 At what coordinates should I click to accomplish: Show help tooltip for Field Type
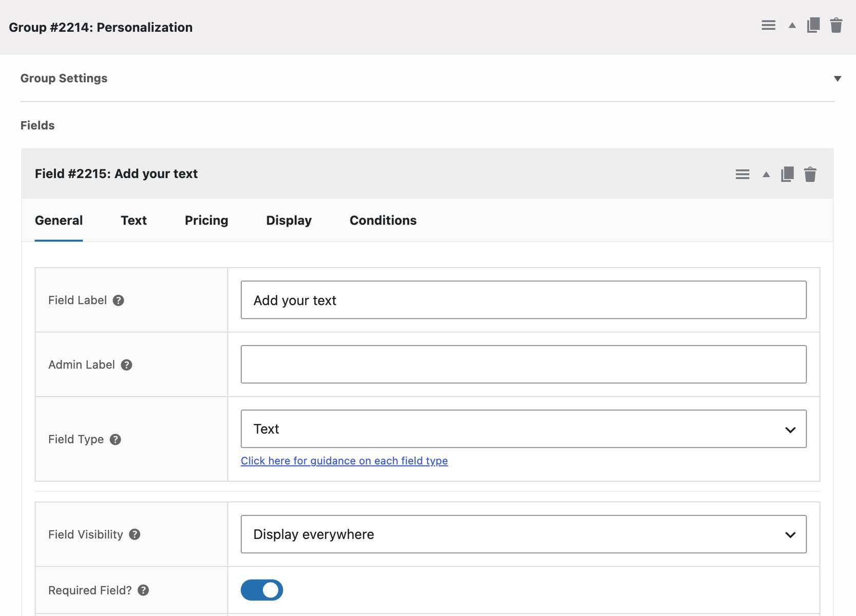point(116,439)
